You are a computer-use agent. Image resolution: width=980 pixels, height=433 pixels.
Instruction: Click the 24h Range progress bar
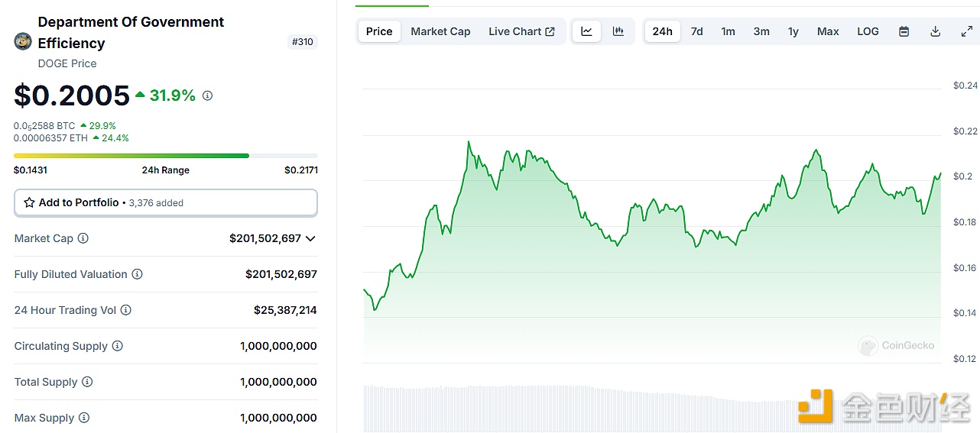[x=166, y=156]
